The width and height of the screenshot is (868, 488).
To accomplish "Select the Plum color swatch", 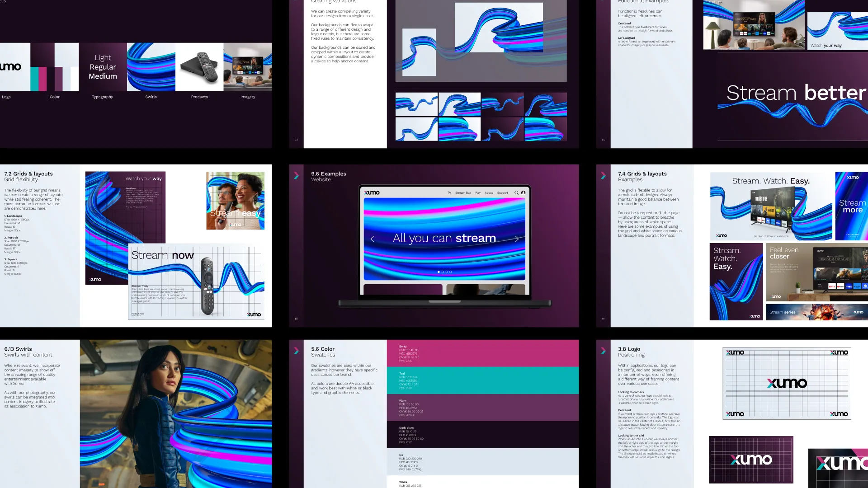I will [483, 408].
